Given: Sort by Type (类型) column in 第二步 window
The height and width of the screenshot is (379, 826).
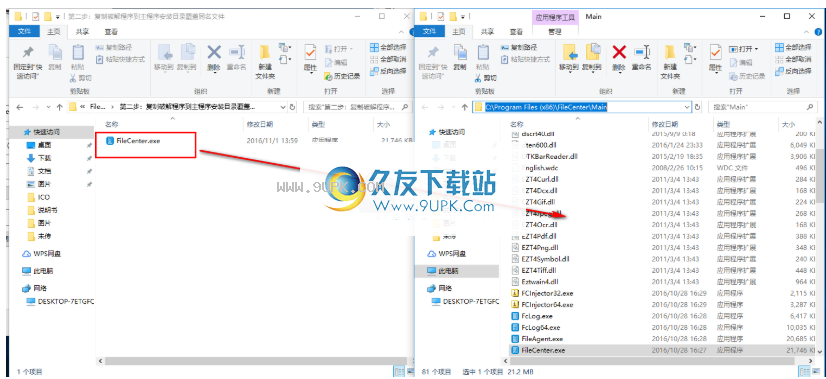Looking at the screenshot, I should point(319,124).
